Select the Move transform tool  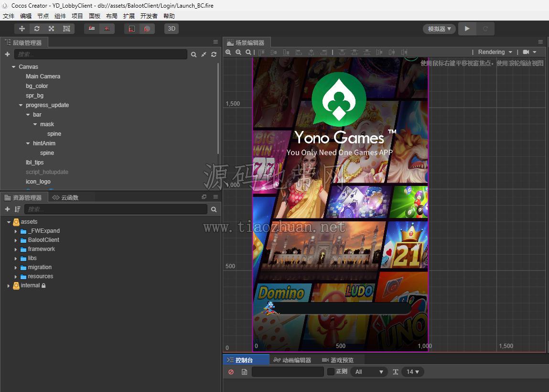point(22,29)
